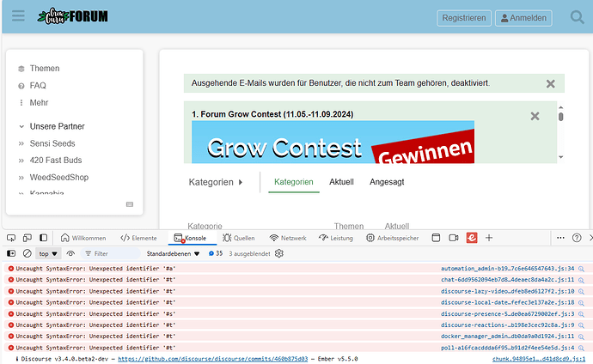Open the forum search magnifier
Viewport: 593px width, 364px height.
click(578, 17)
